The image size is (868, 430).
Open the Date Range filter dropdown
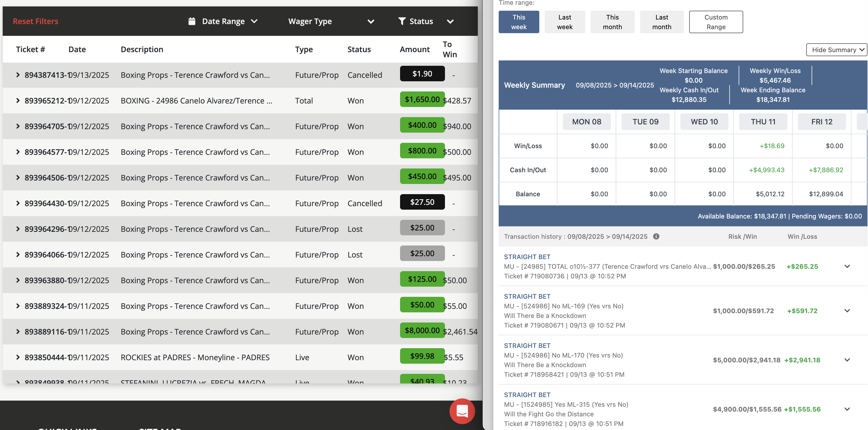click(x=223, y=21)
